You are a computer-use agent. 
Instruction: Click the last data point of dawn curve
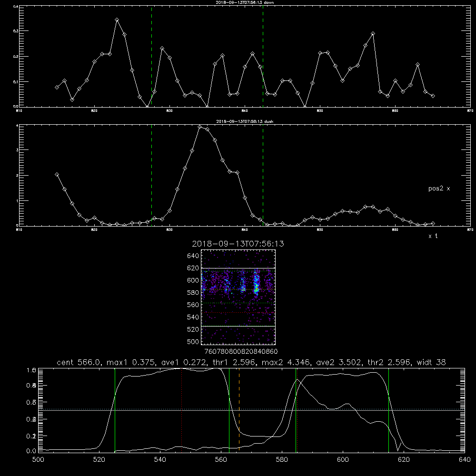[433, 96]
